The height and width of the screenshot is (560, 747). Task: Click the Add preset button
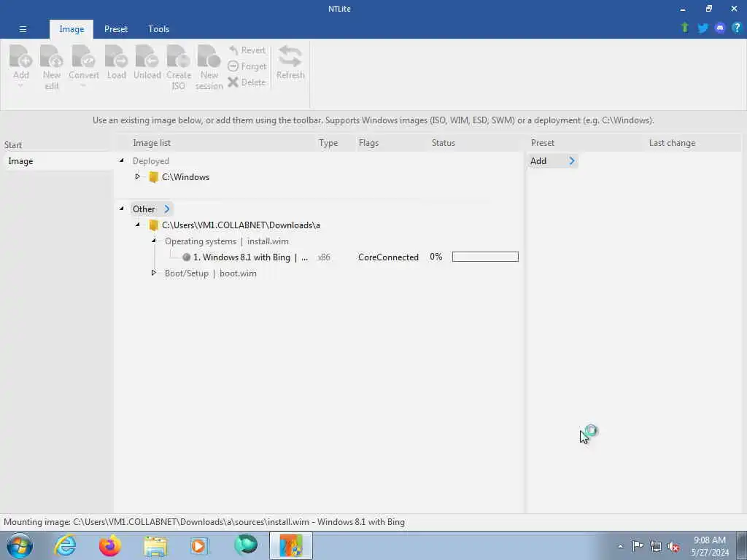point(538,161)
